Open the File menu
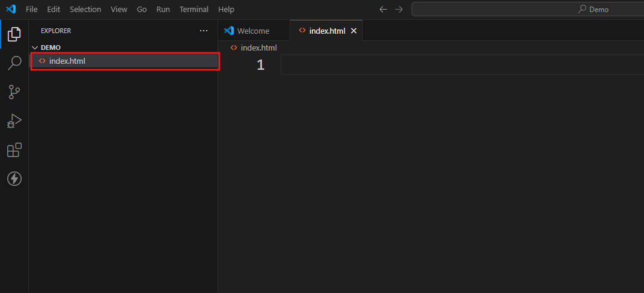 (x=32, y=10)
